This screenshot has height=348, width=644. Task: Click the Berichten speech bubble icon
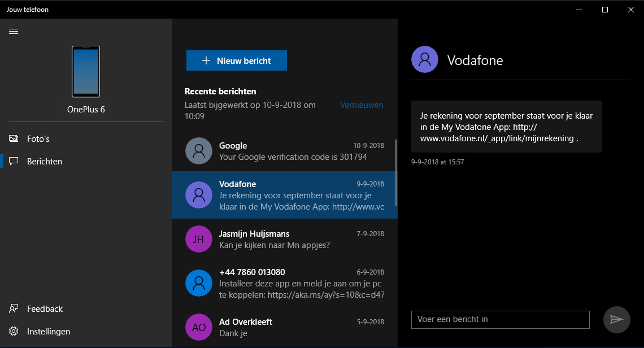(x=14, y=161)
